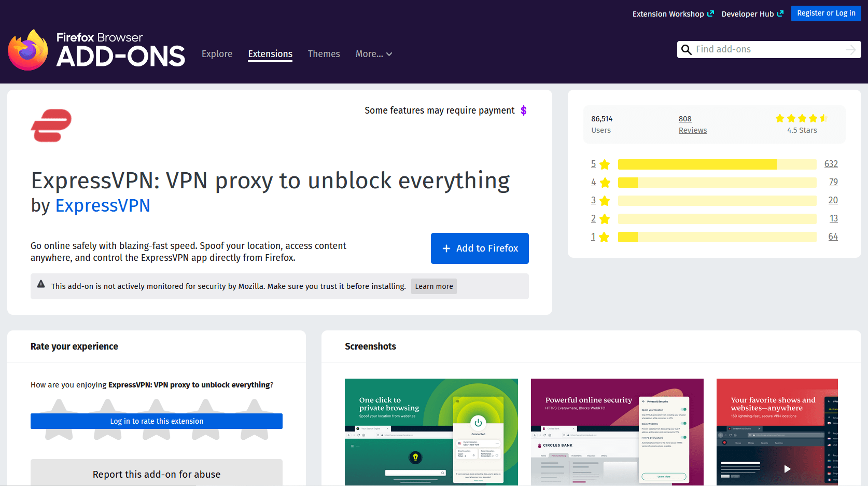Click the star icon beside rating 4
The width and height of the screenshot is (868, 486).
[x=604, y=183]
